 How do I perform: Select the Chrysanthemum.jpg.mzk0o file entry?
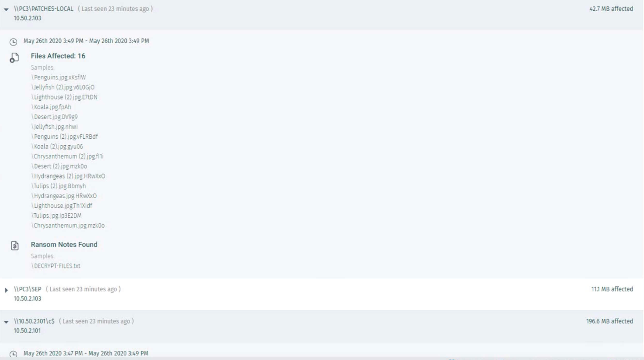click(x=68, y=225)
